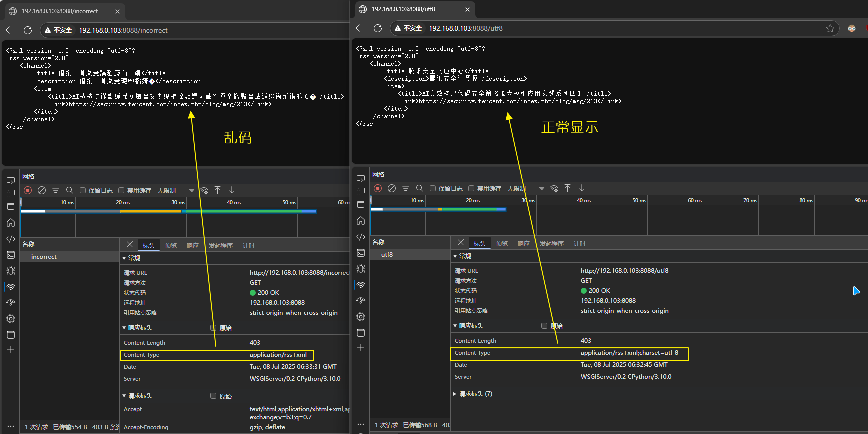Clear network log in right DevTools
868x434 pixels.
click(x=392, y=188)
